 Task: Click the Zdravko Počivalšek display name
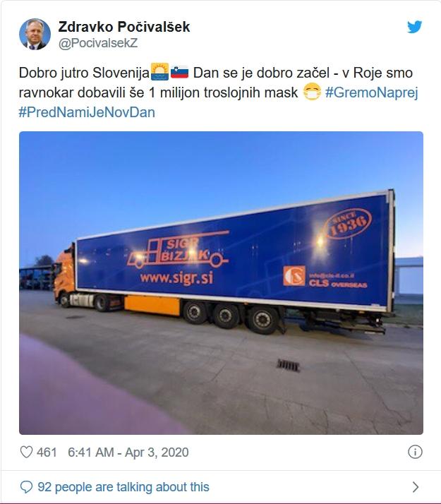pos(124,27)
